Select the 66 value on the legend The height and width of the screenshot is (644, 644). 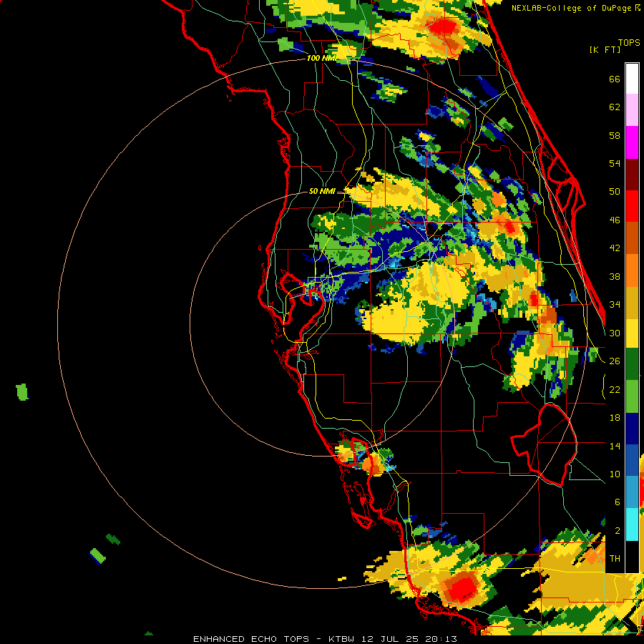615,79
